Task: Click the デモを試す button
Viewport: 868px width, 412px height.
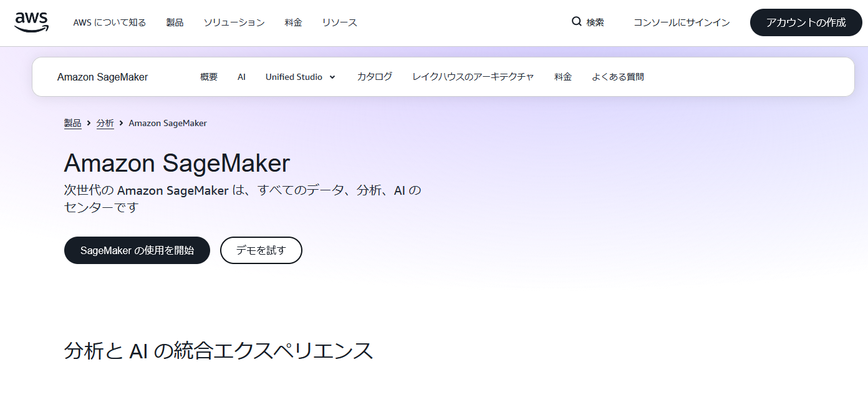Action: (x=261, y=250)
